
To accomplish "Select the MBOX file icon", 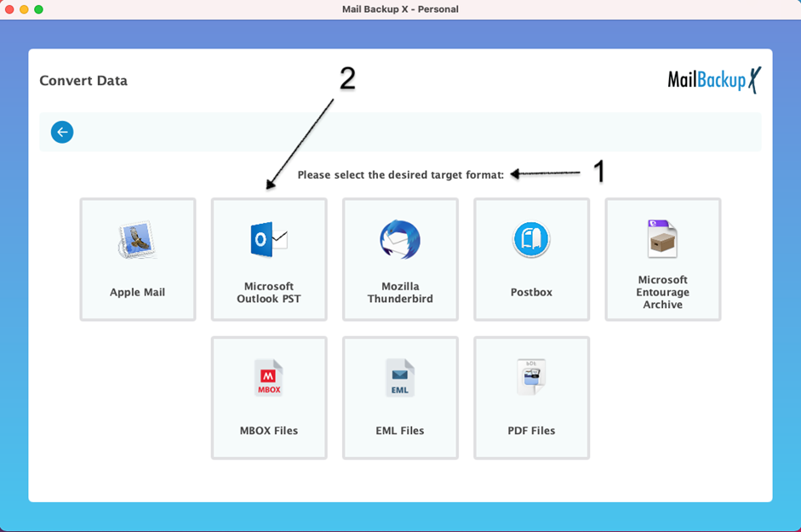I will point(269,378).
